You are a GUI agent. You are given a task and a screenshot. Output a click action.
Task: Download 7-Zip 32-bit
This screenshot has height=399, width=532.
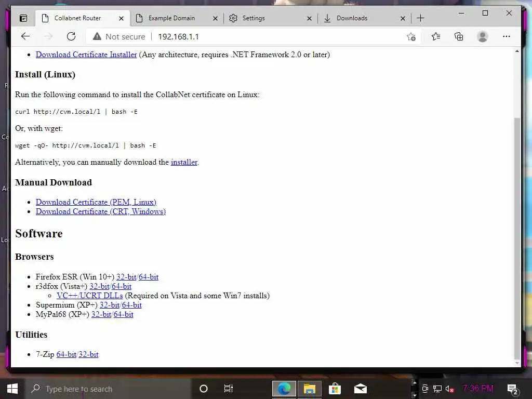88,354
